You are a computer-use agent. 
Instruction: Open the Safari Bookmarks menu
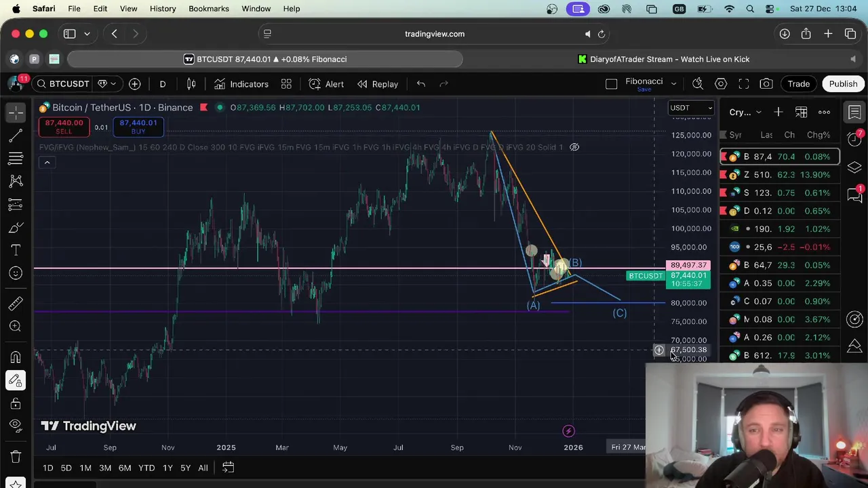(x=209, y=9)
